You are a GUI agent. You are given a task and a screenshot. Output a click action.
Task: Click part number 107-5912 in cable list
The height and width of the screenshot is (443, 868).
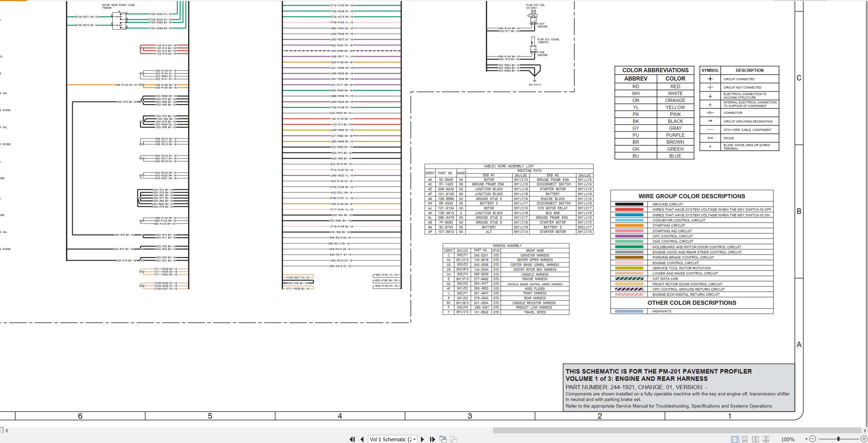446,232
